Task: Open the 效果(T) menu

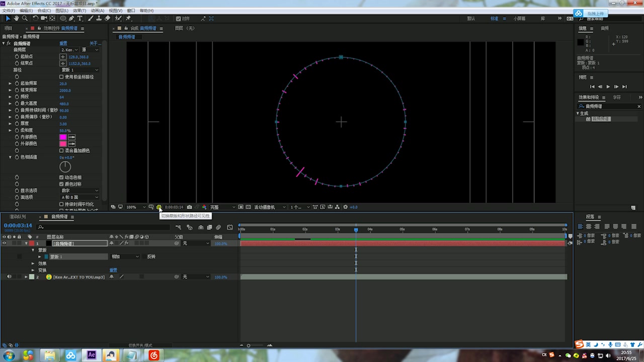Action: (x=79, y=11)
